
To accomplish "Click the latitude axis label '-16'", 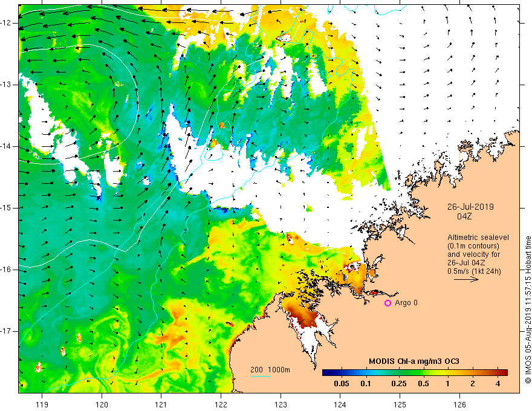I will pyautogui.click(x=7, y=270).
